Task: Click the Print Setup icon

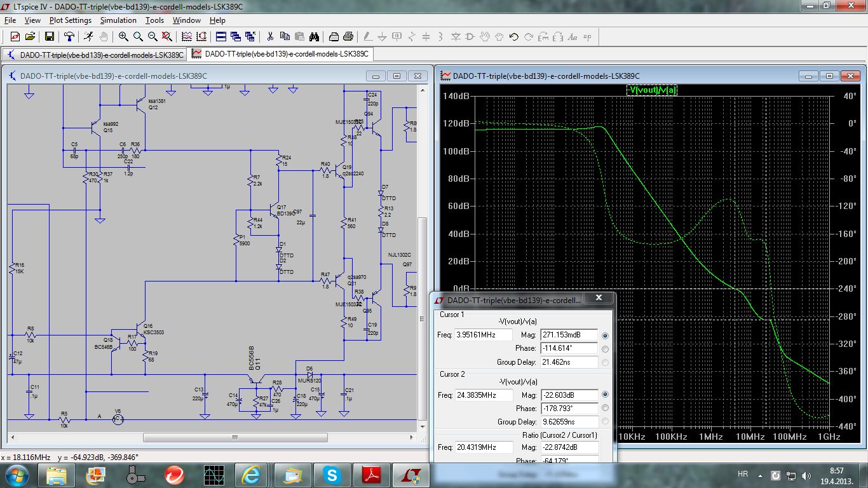Action: click(x=334, y=37)
